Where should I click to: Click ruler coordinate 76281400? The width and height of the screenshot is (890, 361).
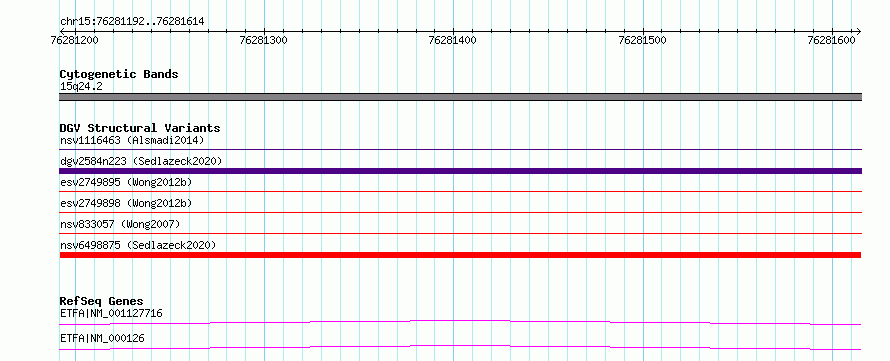coord(453,40)
